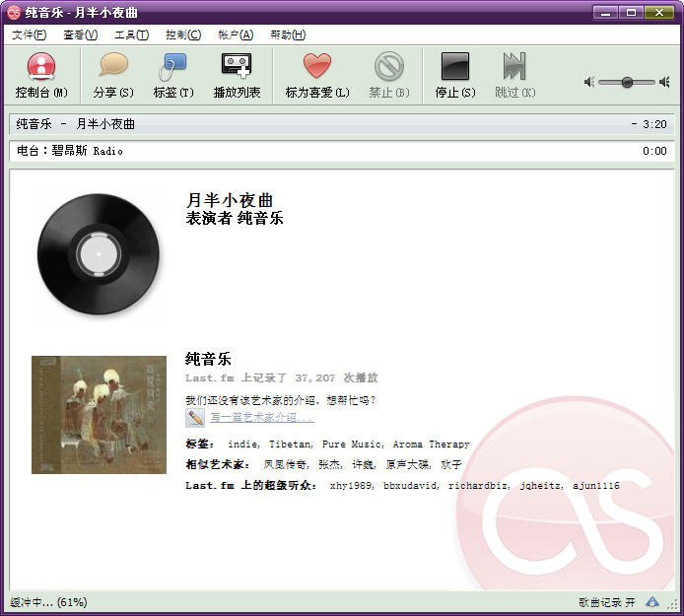Adjust the volume slider knob
This screenshot has width=684, height=616.
(627, 82)
